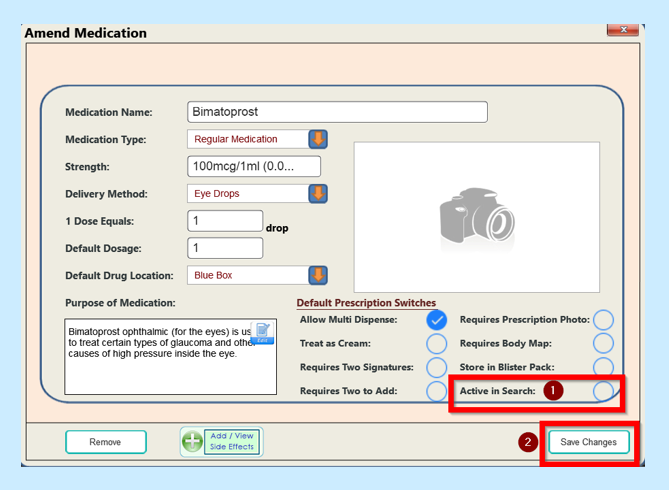Enable the Treat as Cream option

(436, 344)
